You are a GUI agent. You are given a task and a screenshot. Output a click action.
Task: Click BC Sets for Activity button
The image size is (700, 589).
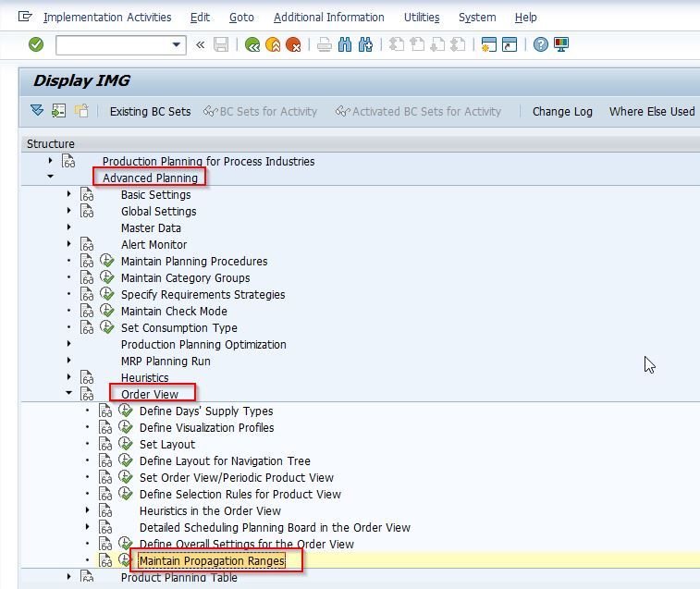tap(260, 111)
